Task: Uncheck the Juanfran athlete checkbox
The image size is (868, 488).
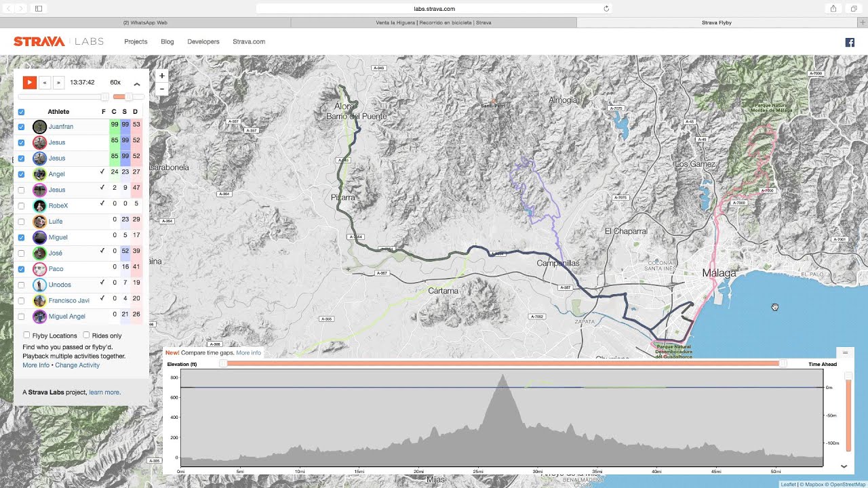Action: pos(22,127)
